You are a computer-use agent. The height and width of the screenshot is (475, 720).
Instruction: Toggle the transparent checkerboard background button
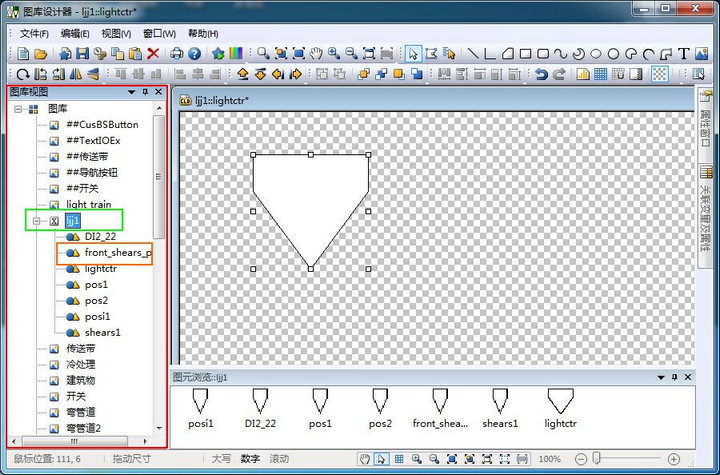click(x=660, y=73)
